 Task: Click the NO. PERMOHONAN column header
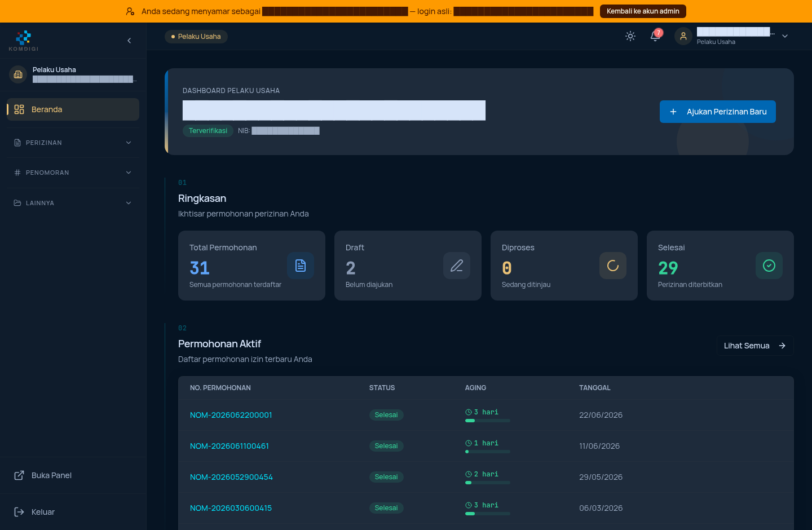click(220, 388)
